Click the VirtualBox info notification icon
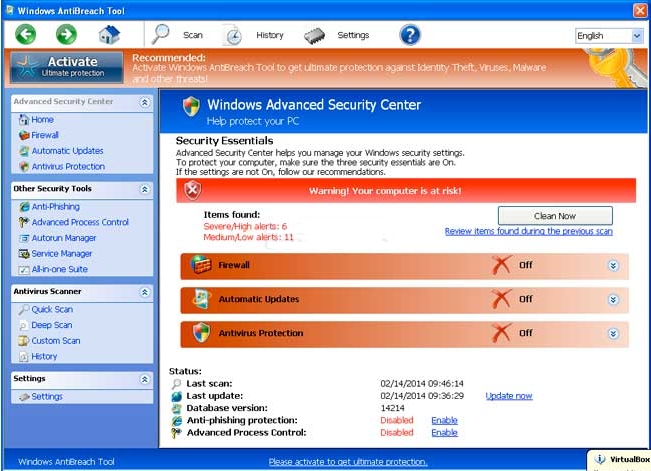Viewport: 651px width, 471px height. [x=600, y=459]
